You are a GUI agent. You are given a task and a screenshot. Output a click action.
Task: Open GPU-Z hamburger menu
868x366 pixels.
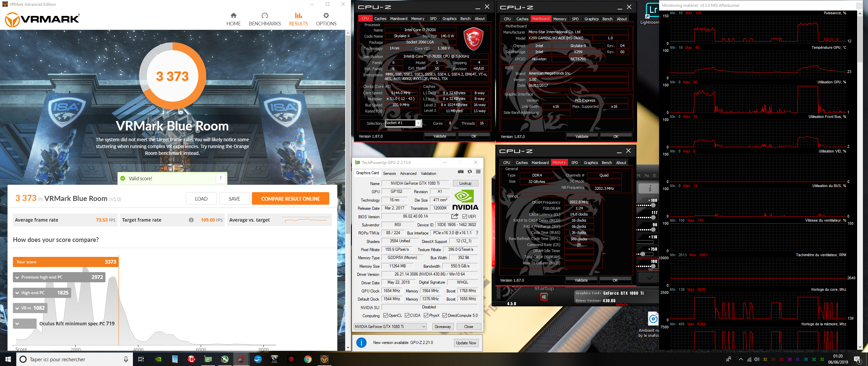point(478,172)
